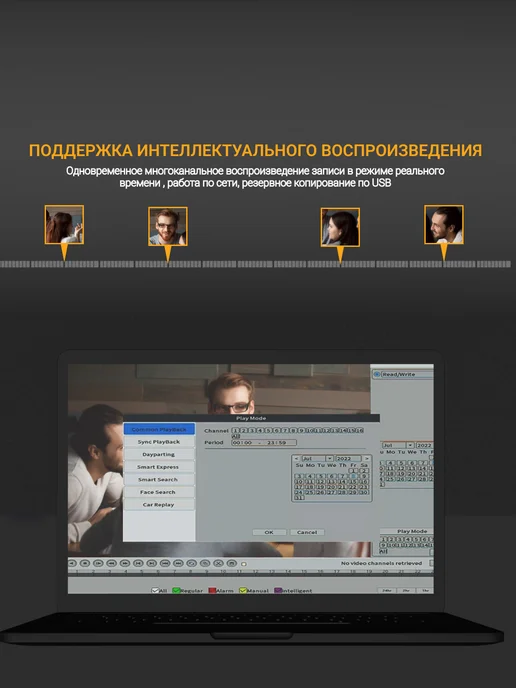516x688 pixels.
Task: Click the 2022 year field in dialog calendar
Action: pyautogui.click(x=349, y=459)
